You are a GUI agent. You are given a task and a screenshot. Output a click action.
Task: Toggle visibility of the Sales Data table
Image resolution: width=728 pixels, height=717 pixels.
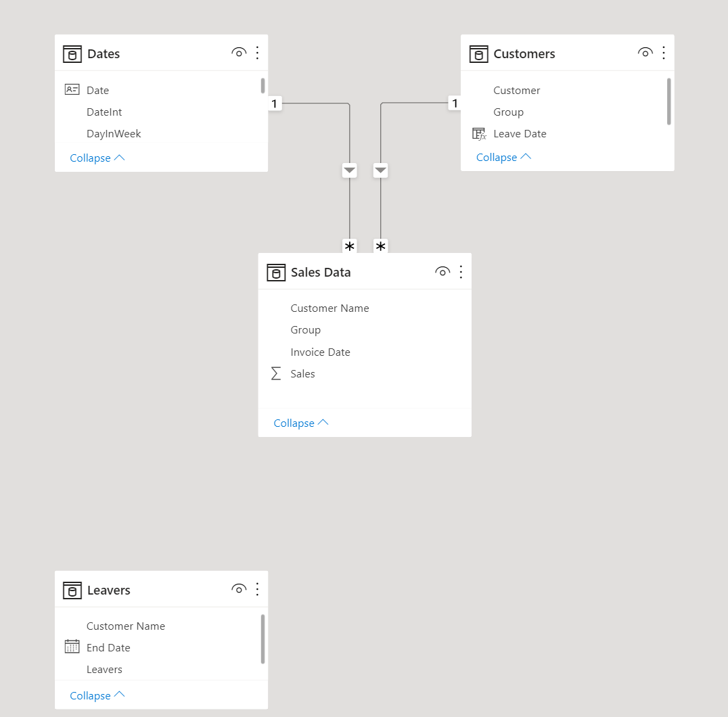tap(442, 271)
